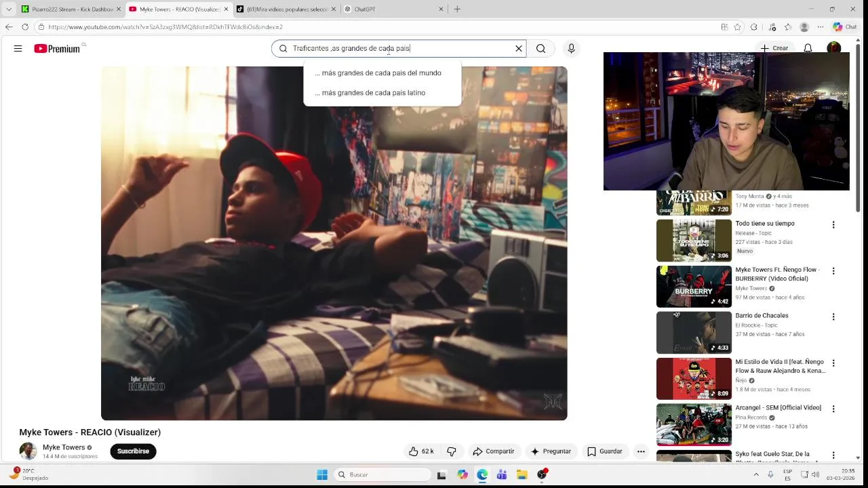Click the browser address bar URL
Image resolution: width=868 pixels, height=488 pixels.
[165, 27]
